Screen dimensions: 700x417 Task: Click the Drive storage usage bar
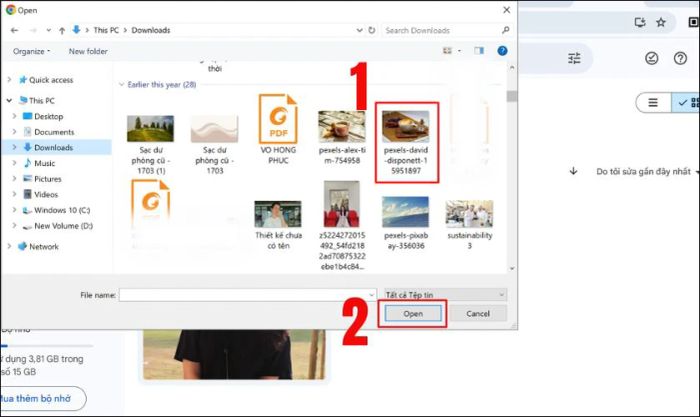coord(46,346)
